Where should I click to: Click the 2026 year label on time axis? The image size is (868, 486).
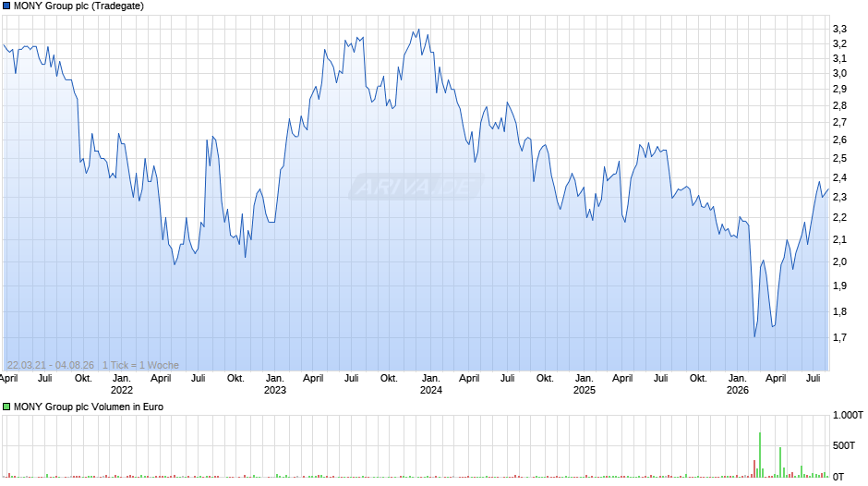(x=738, y=390)
